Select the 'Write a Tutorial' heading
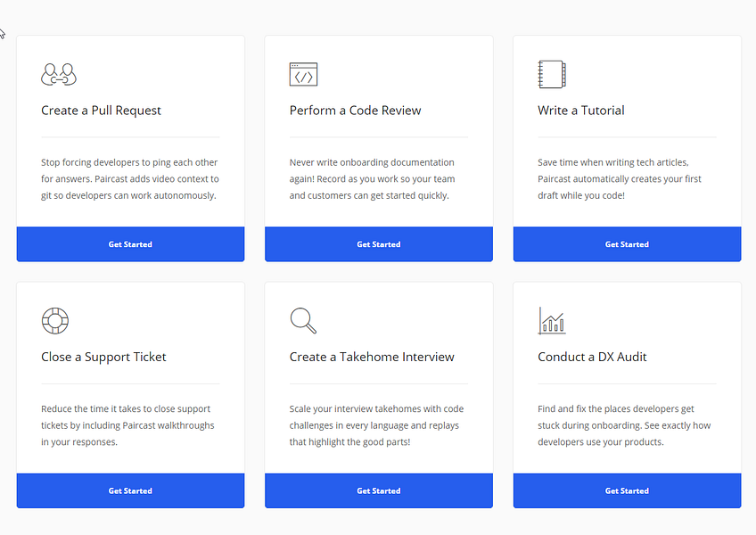 [581, 111]
